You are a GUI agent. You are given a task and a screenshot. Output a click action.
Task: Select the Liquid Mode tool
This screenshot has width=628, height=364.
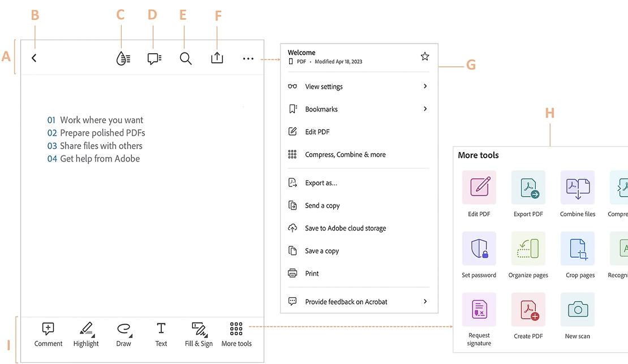pos(123,58)
